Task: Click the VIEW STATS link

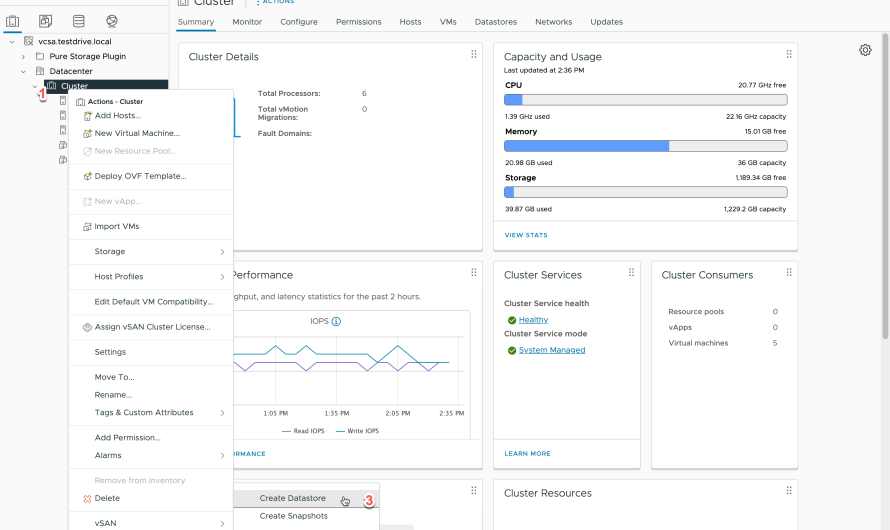Action: [x=526, y=235]
